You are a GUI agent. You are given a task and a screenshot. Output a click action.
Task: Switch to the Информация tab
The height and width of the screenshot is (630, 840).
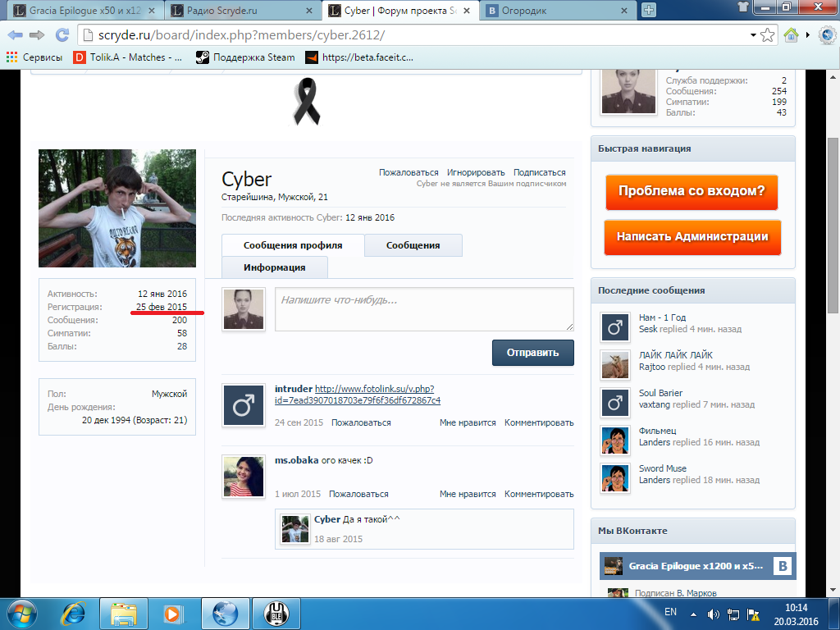(274, 267)
